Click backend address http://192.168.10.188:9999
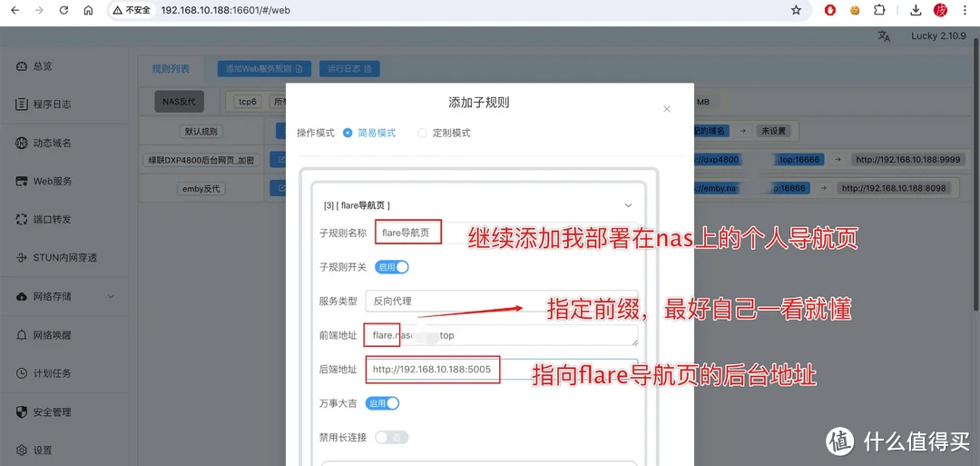 pyautogui.click(x=907, y=160)
